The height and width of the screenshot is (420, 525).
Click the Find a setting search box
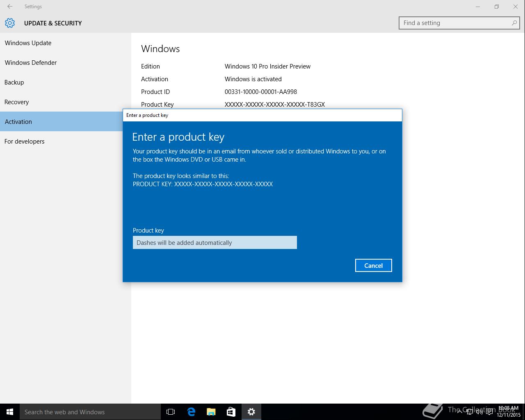(459, 23)
